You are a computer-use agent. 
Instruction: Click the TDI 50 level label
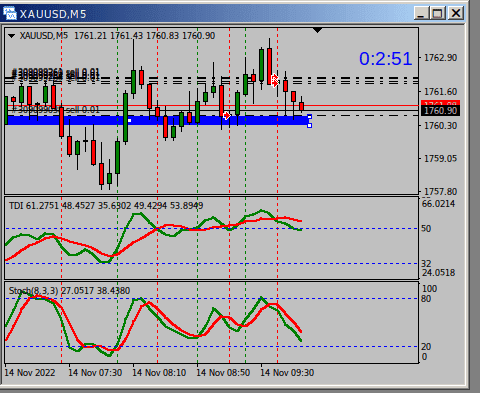(x=426, y=229)
